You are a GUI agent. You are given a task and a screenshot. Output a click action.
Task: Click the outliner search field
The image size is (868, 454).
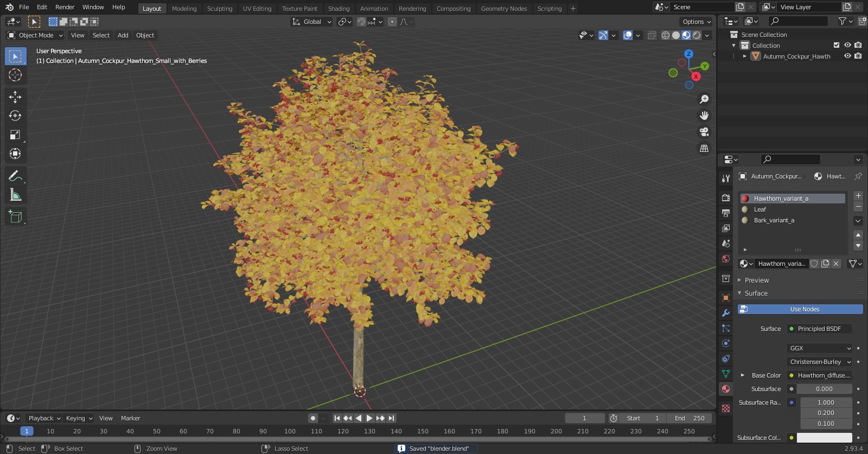click(799, 21)
